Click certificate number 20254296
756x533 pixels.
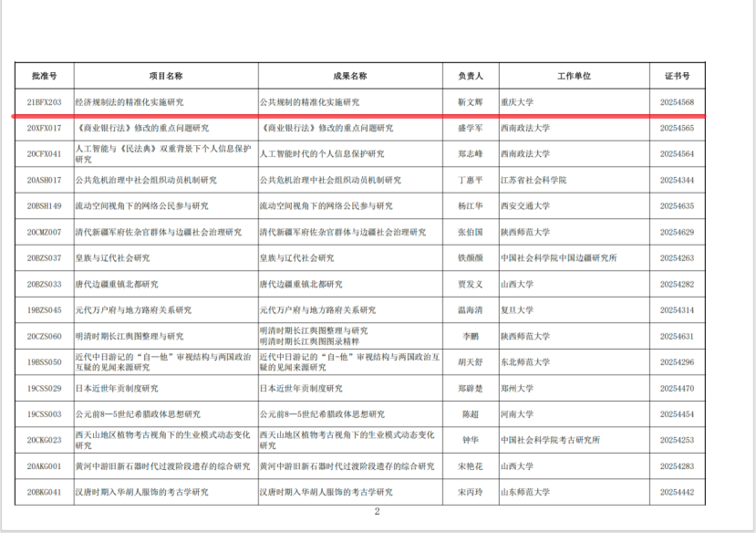(677, 362)
